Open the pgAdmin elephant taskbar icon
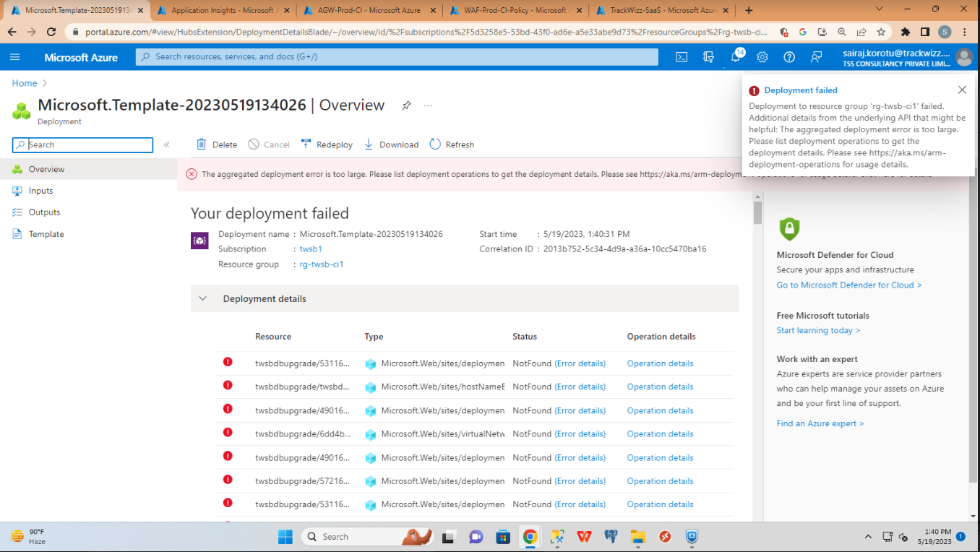The height and width of the screenshot is (552, 980). pyautogui.click(x=611, y=537)
